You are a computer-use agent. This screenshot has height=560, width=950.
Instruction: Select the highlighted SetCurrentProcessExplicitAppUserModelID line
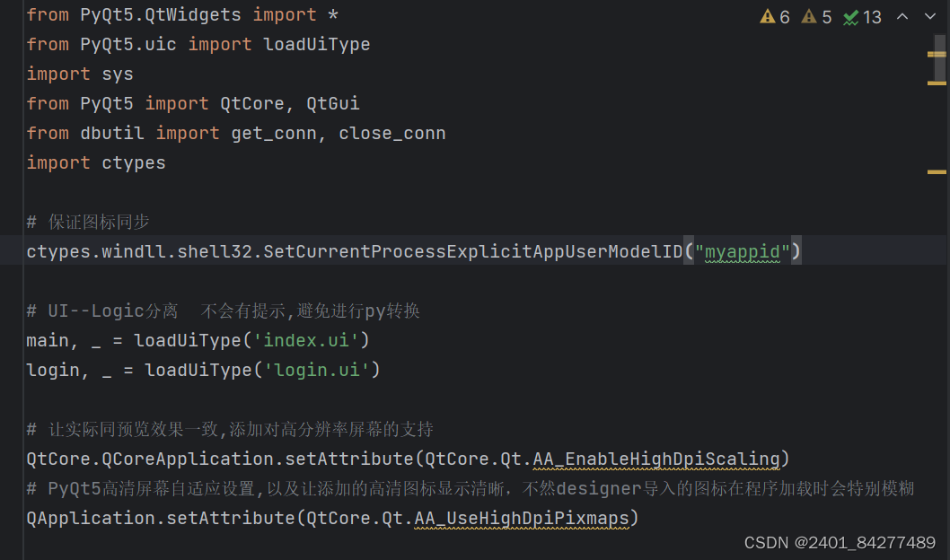coord(359,251)
